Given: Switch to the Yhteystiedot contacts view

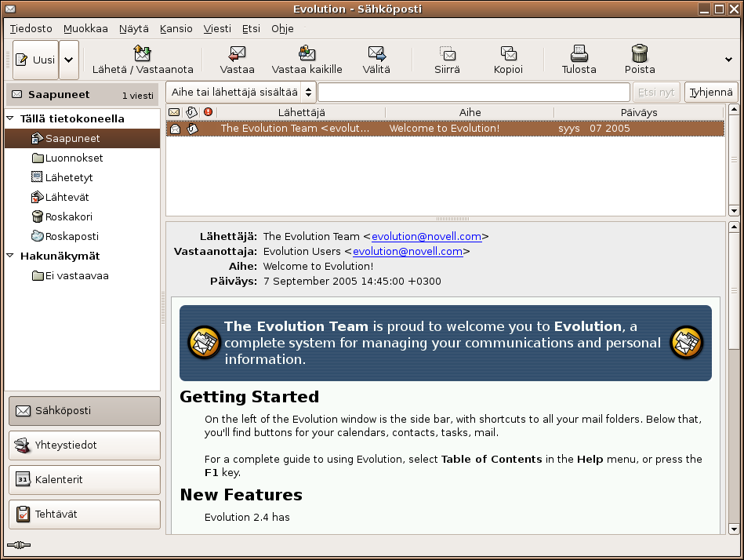Looking at the screenshot, I should click(85, 445).
